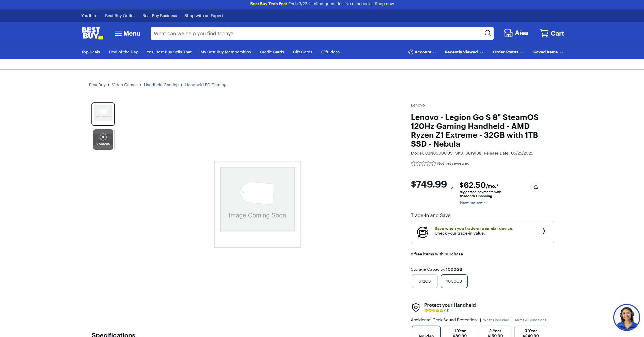The image size is (644, 337).
Task: Click 2 free items with purchase
Action: click(x=437, y=254)
